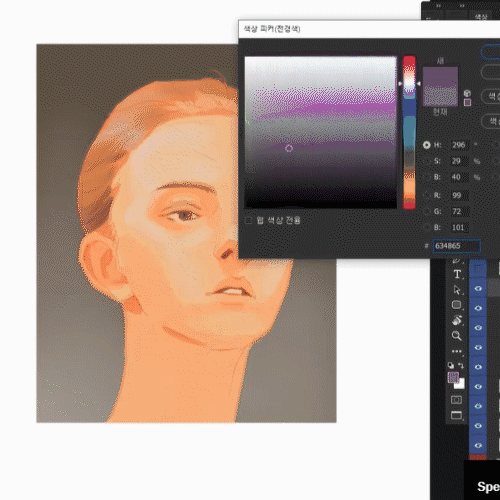Click the web-safe cube warning icon
This screenshot has height=500, width=500.
(467, 93)
